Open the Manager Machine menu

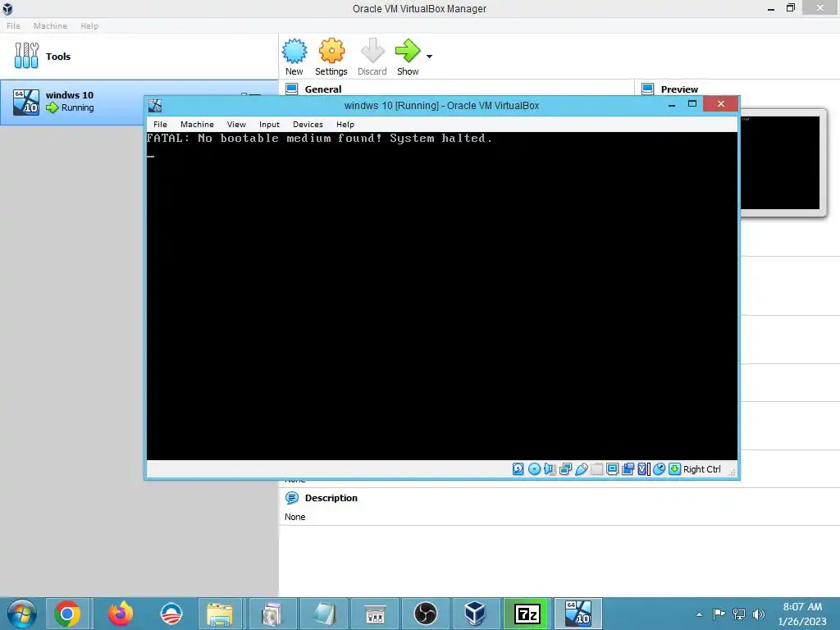(50, 25)
